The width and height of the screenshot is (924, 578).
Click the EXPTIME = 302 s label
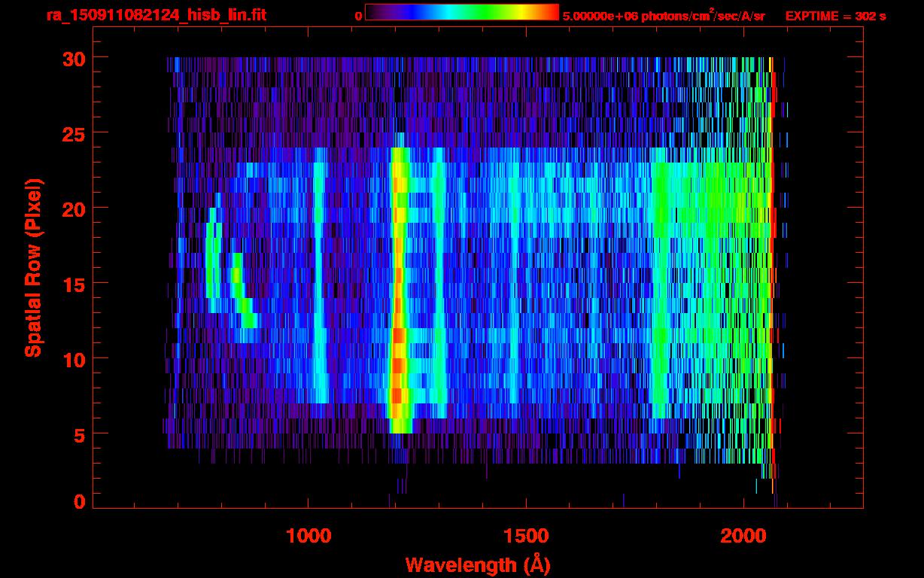835,16
